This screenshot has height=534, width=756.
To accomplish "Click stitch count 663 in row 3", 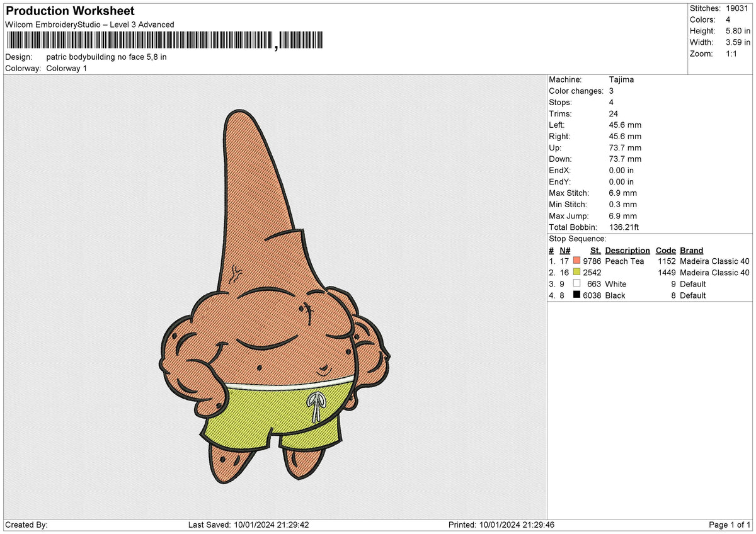I will point(594,283).
